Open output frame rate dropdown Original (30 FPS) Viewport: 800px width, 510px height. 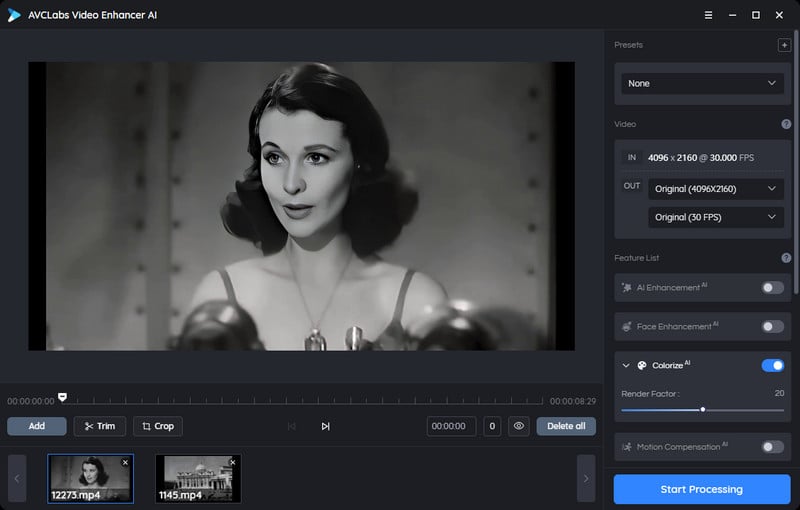point(716,217)
